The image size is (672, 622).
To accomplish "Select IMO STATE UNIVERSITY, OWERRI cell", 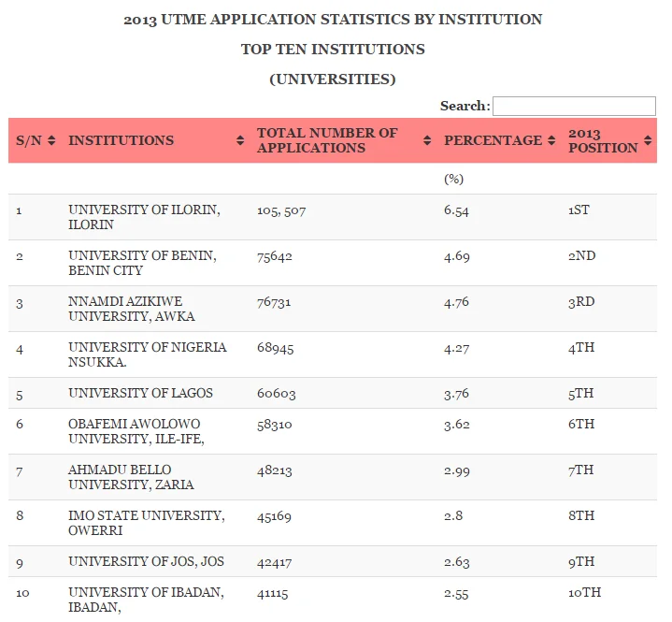I will [x=147, y=523].
